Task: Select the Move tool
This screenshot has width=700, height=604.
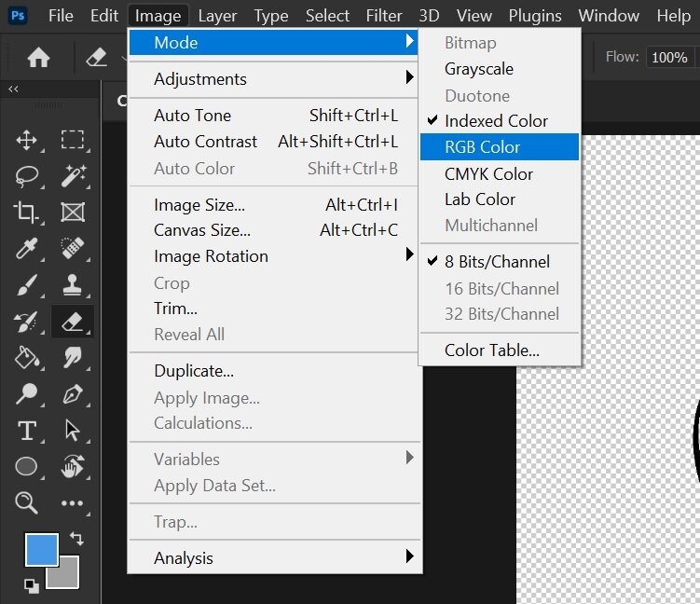Action: [26, 141]
